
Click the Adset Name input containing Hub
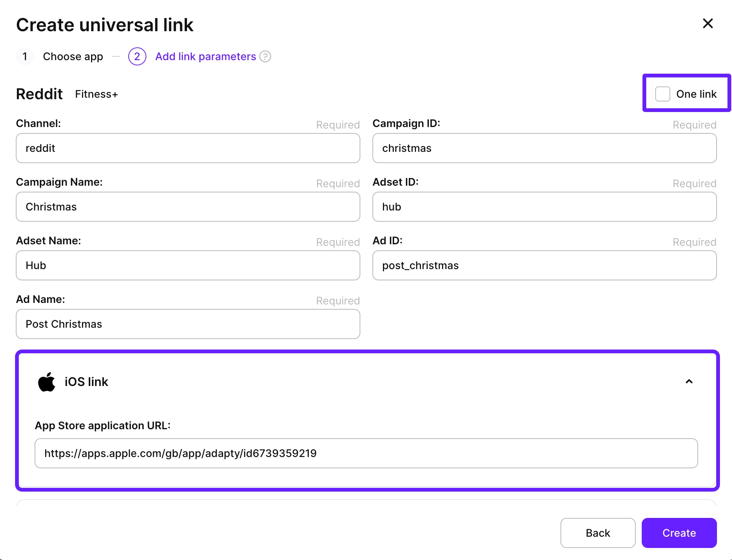[x=188, y=265]
